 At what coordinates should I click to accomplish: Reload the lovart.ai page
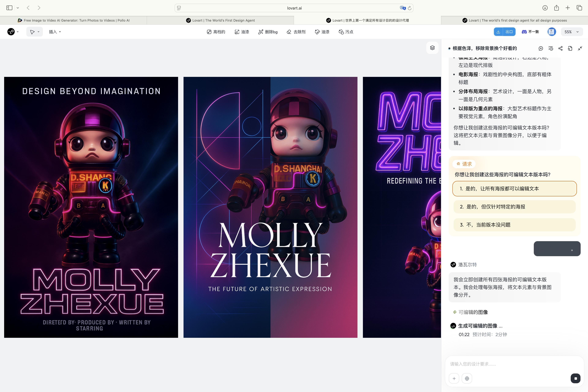tap(409, 8)
